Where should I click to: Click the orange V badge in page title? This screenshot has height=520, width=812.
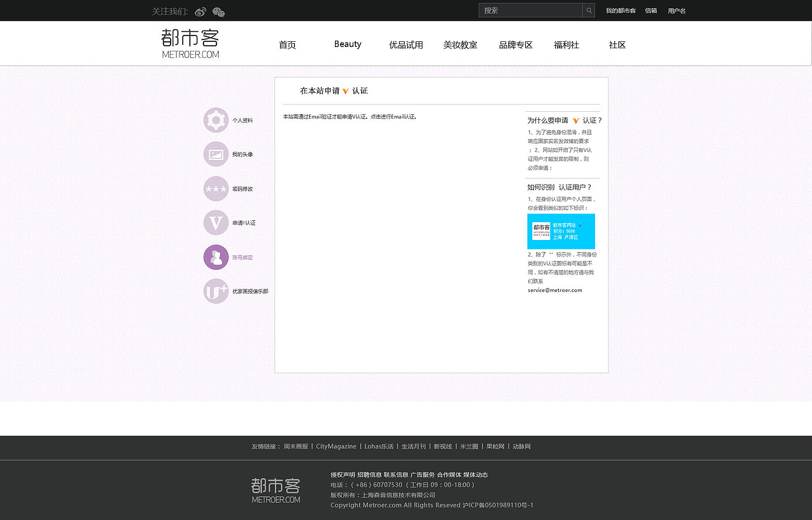[x=346, y=91]
